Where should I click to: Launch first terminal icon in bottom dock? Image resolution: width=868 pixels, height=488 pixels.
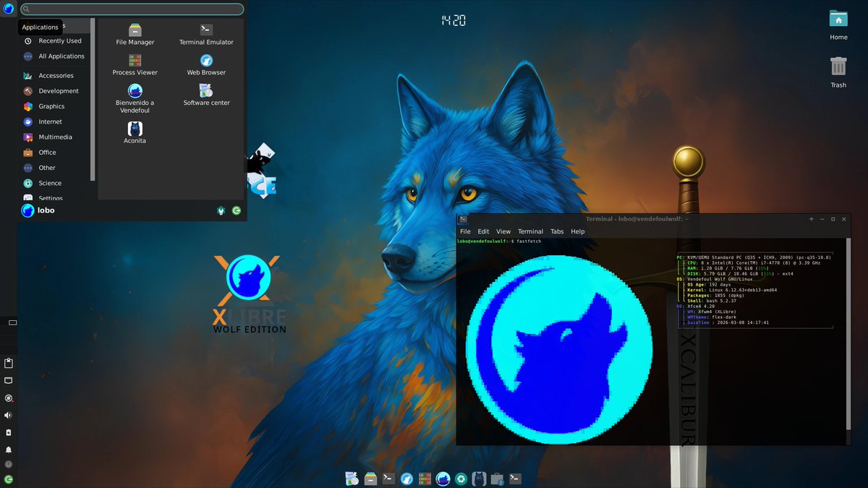pyautogui.click(x=388, y=478)
